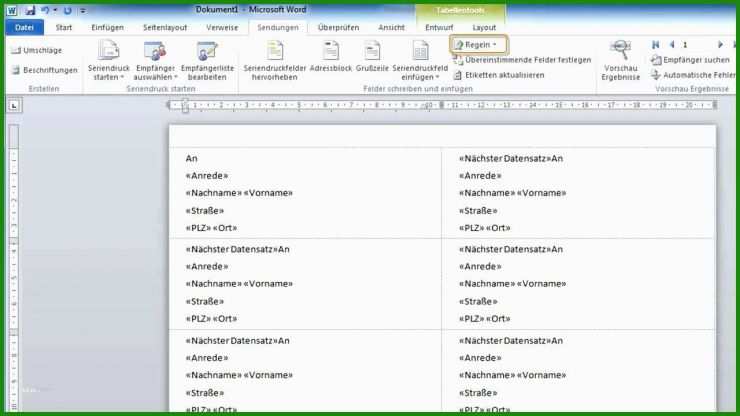Select the Sendungen tab
The height and width of the screenshot is (416, 740).
pos(278,27)
